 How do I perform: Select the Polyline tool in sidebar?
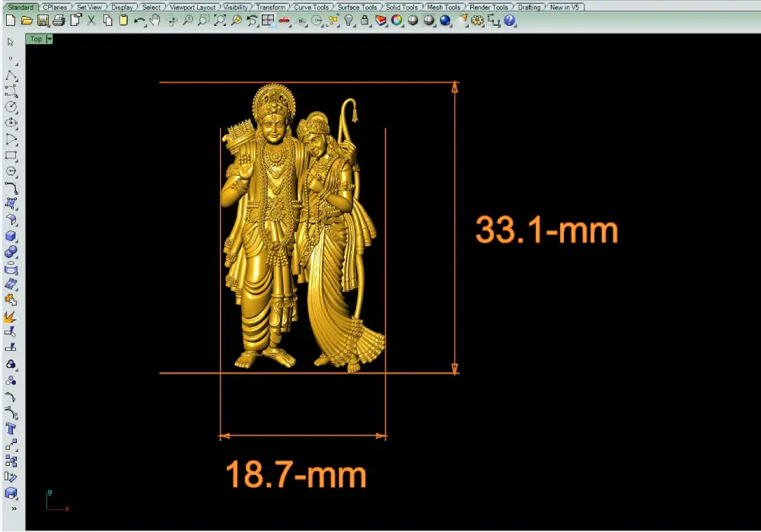tap(11, 75)
